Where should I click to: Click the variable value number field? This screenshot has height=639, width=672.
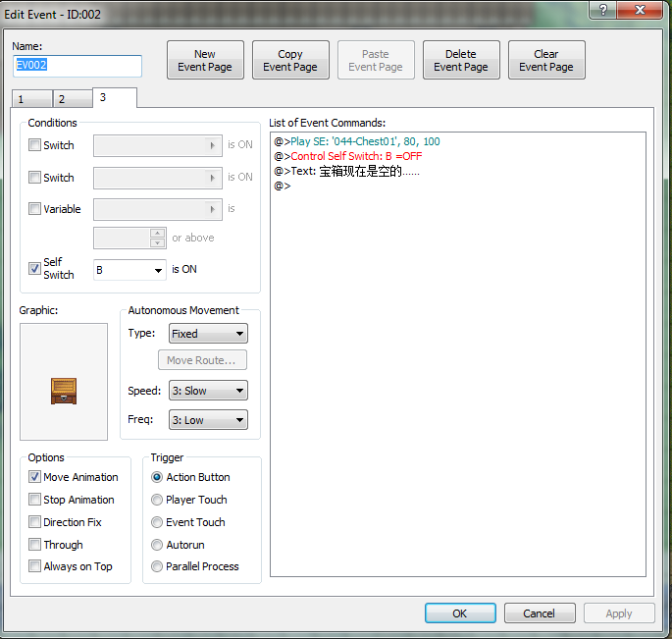[x=122, y=238]
